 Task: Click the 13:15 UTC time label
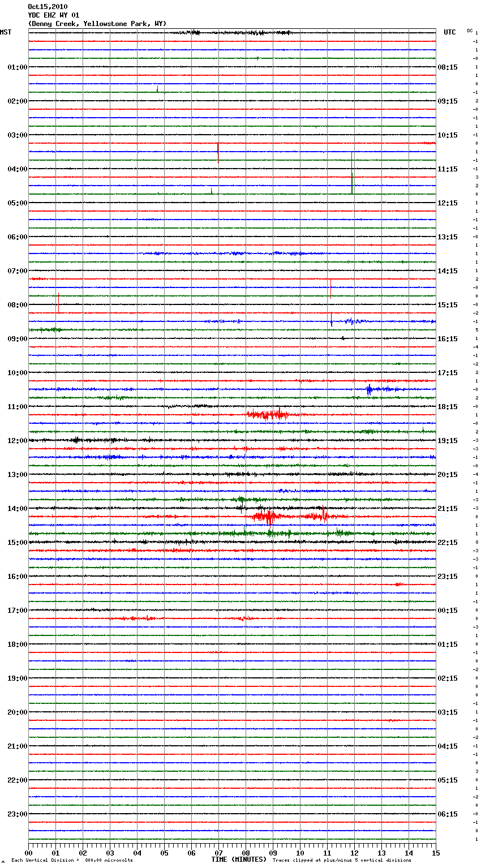coord(448,237)
